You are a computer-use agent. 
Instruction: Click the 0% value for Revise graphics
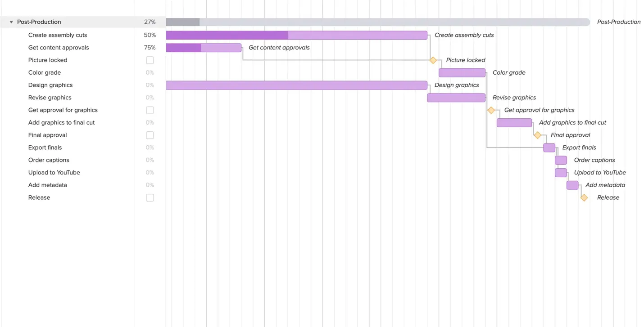150,98
